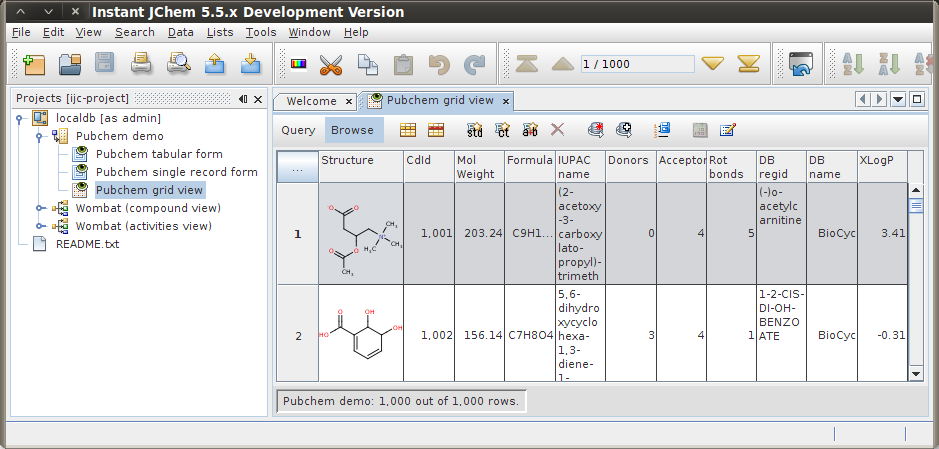939x449 pixels.
Task: Click the grid vertical scrollbar down arrow
Action: 915,372
